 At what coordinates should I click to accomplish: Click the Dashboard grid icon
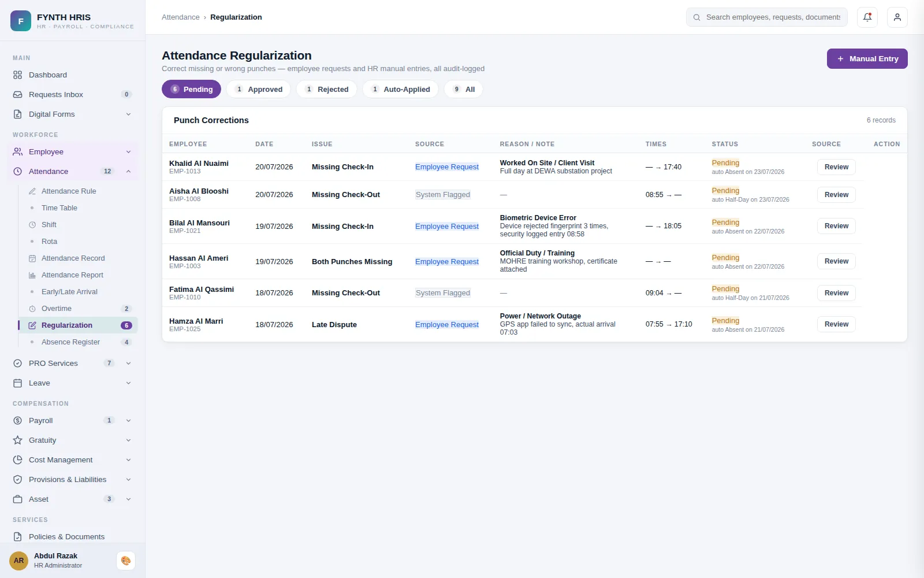[x=18, y=75]
